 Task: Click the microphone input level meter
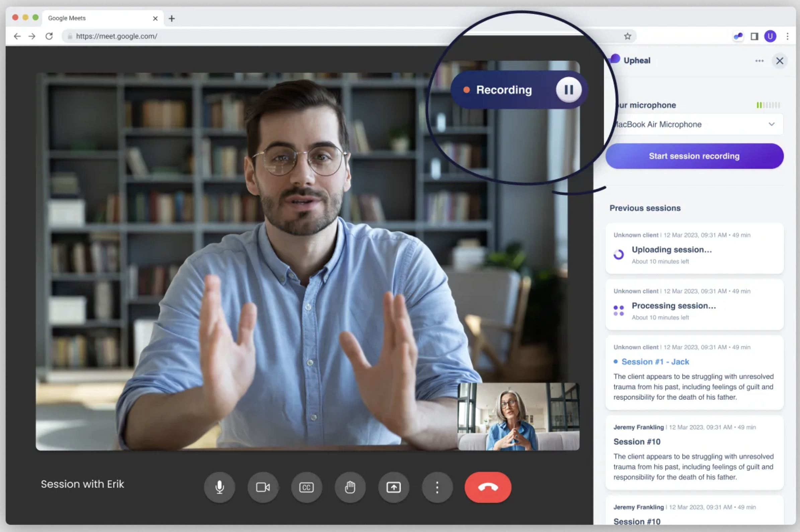(x=768, y=105)
